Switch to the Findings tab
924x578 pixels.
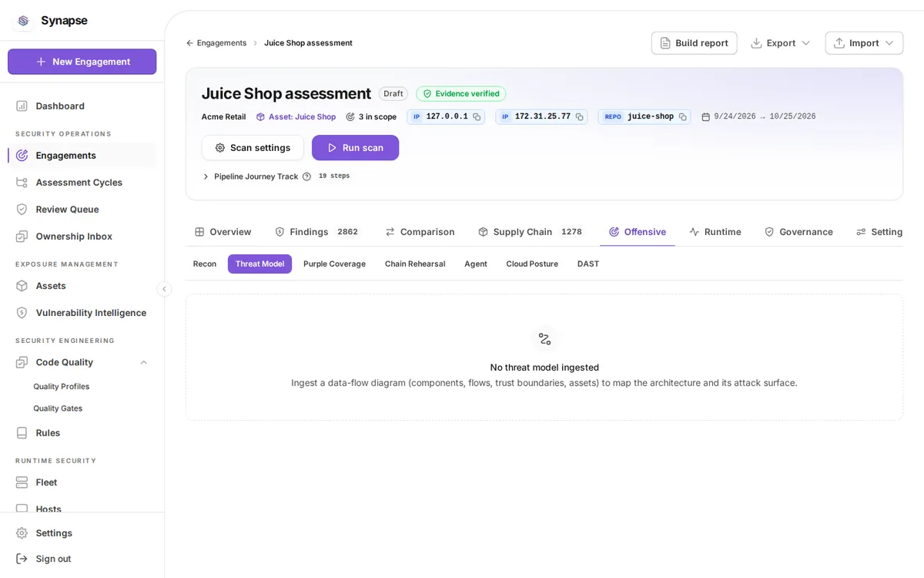[x=316, y=232]
